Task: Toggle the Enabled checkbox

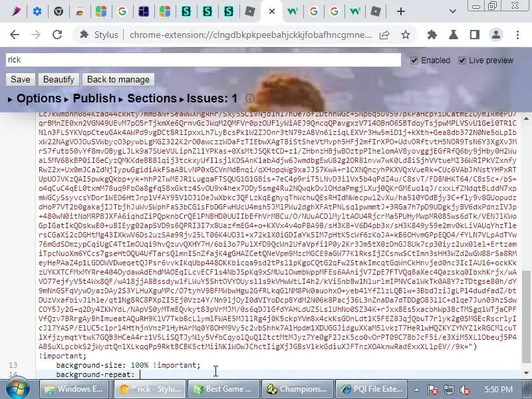Action: [x=414, y=61]
